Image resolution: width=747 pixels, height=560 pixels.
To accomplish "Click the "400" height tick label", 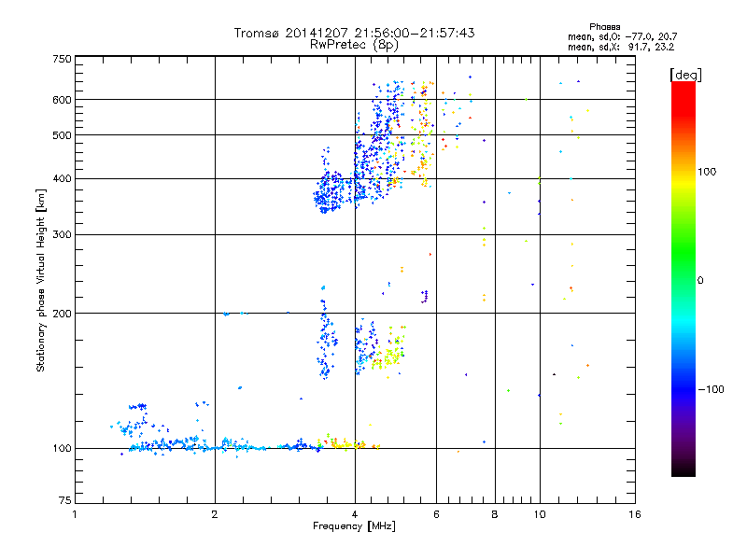I will tap(62, 179).
